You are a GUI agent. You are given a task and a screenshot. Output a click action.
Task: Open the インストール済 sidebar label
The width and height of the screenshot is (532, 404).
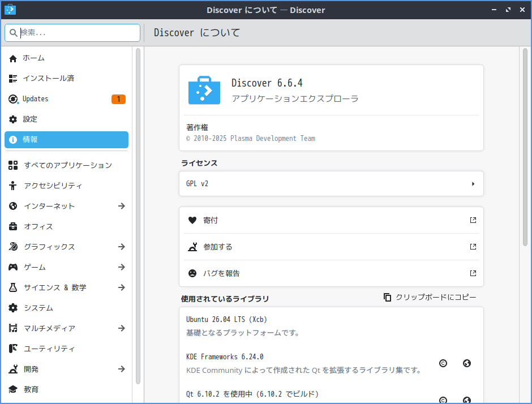[x=49, y=78]
